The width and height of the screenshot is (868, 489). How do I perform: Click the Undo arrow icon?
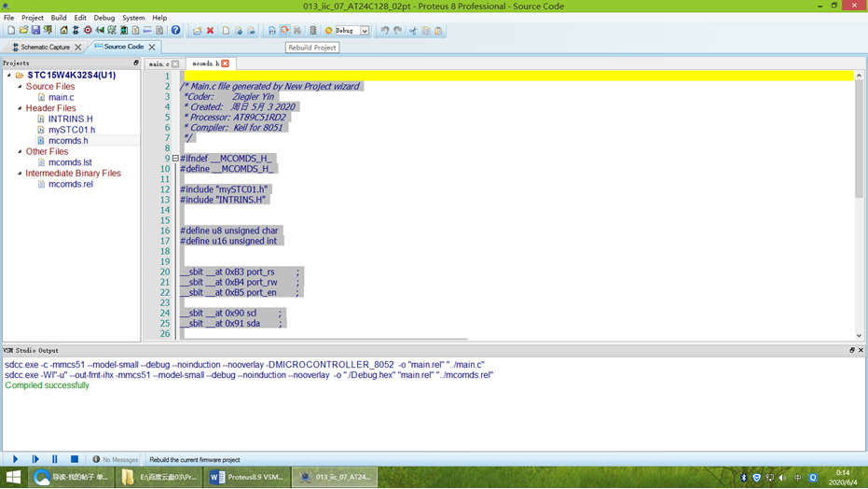tap(385, 31)
